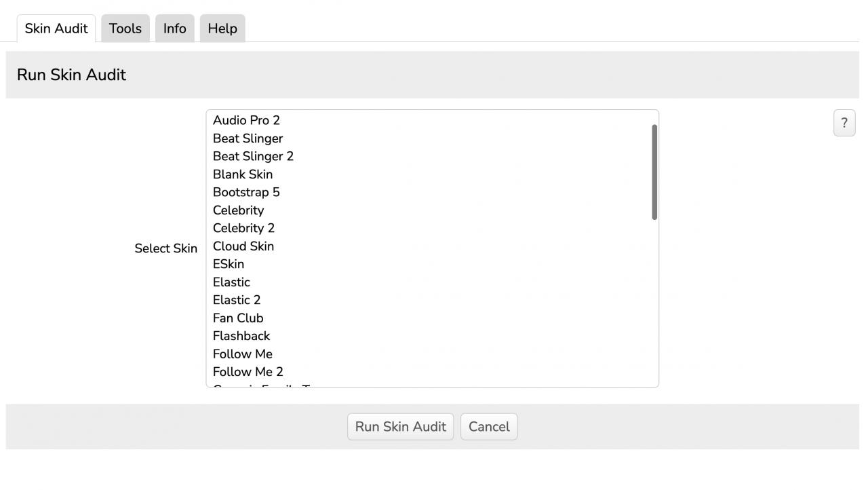Open the Help tab

click(x=222, y=29)
